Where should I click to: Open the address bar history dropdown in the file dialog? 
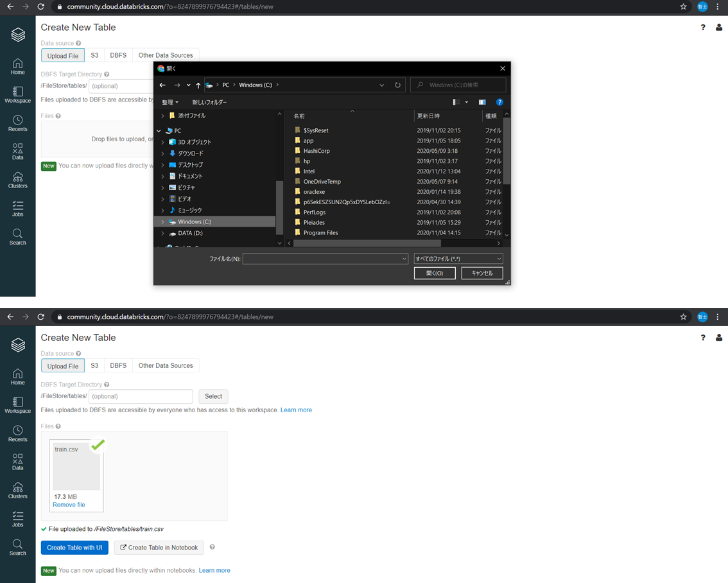point(381,85)
